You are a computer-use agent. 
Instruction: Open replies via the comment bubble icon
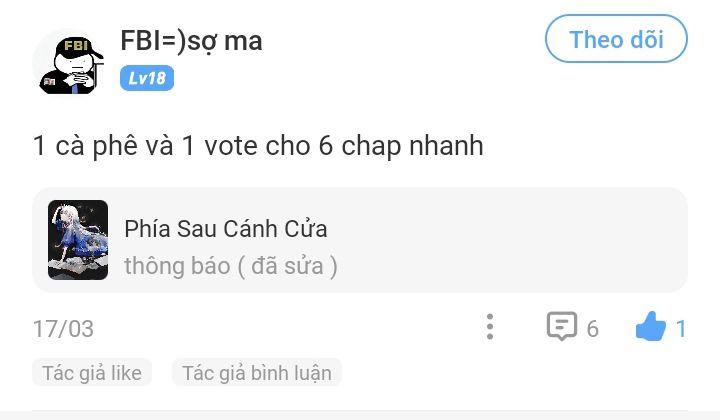click(x=561, y=327)
